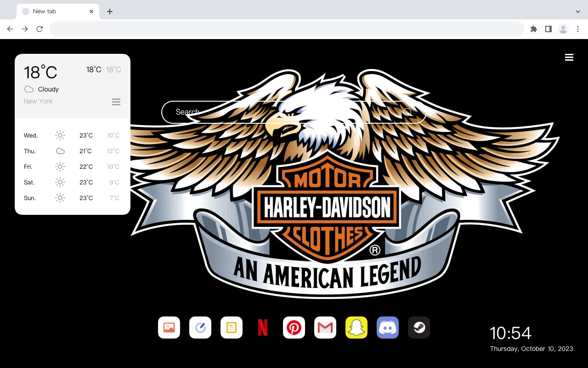Open a new tab with the plus button
The height and width of the screenshot is (368, 588).
pyautogui.click(x=109, y=11)
